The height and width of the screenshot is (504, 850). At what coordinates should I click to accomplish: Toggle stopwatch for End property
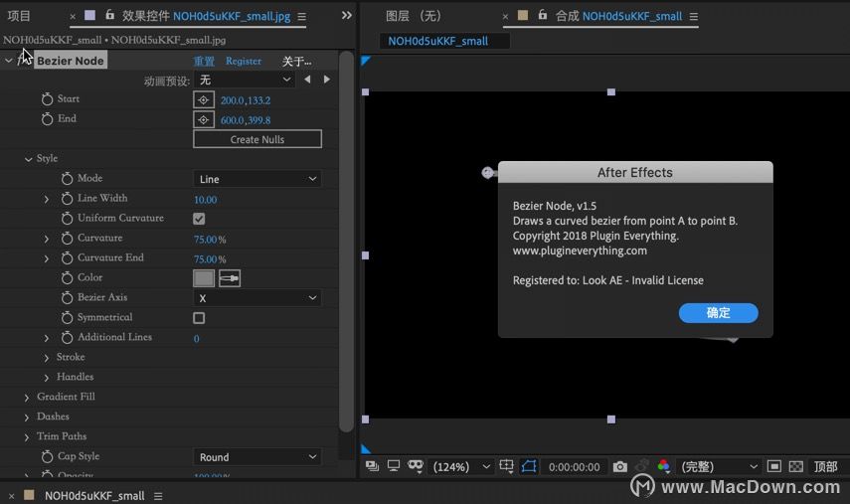tap(47, 119)
